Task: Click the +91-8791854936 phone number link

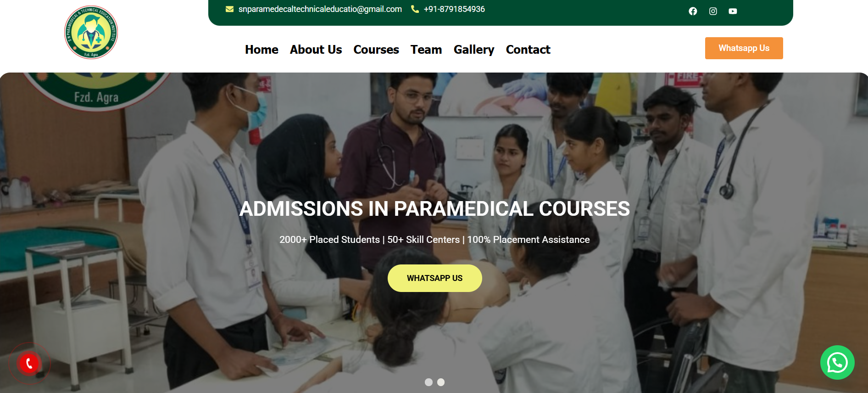Action: click(454, 9)
